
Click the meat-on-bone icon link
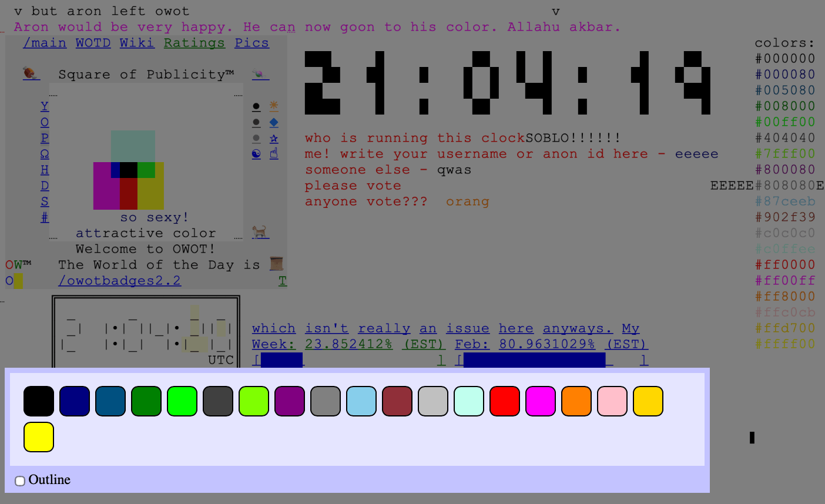31,74
